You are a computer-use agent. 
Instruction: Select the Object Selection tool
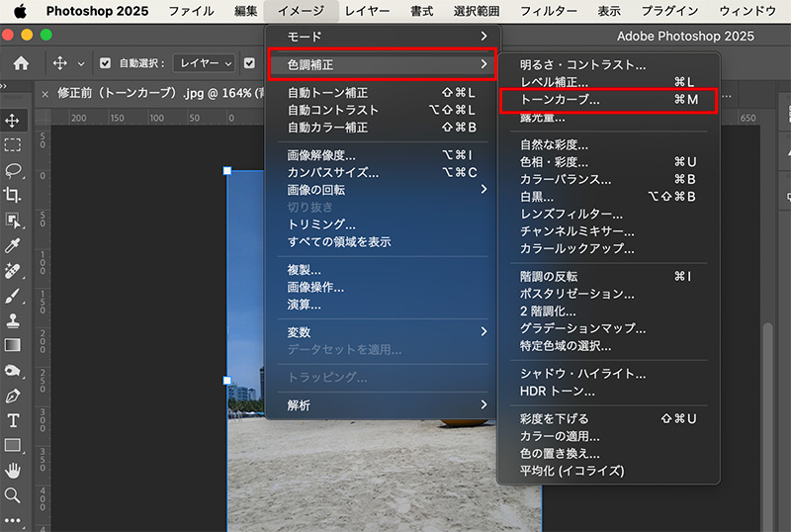point(12,221)
